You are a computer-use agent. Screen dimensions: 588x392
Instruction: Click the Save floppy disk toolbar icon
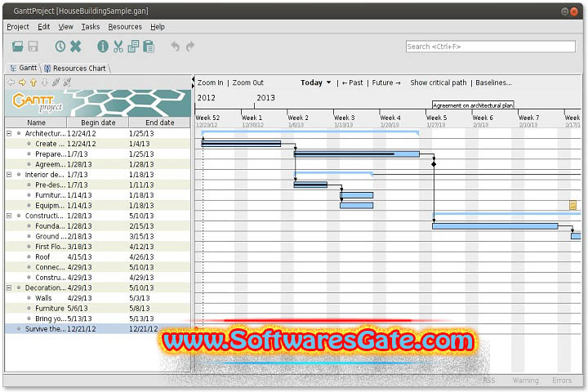pos(33,47)
